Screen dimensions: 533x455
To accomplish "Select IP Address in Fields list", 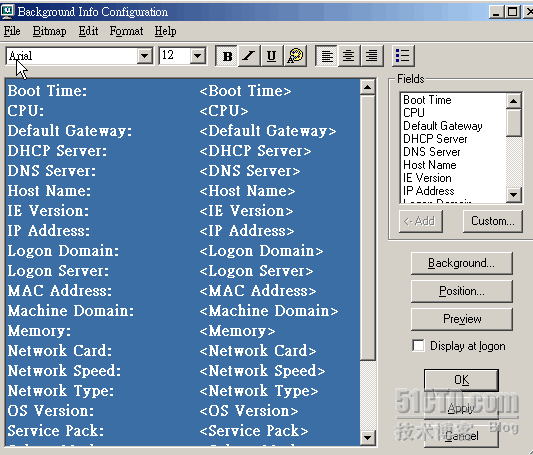I will (429, 191).
